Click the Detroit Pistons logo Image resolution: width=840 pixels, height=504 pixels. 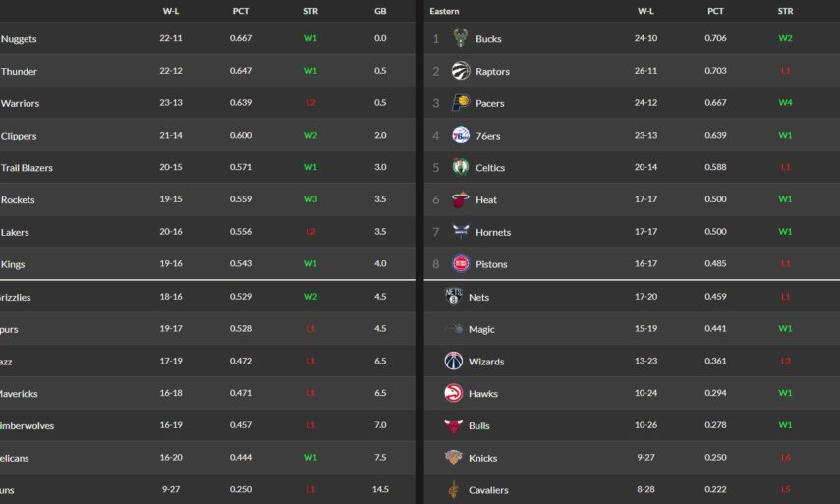pos(460,264)
